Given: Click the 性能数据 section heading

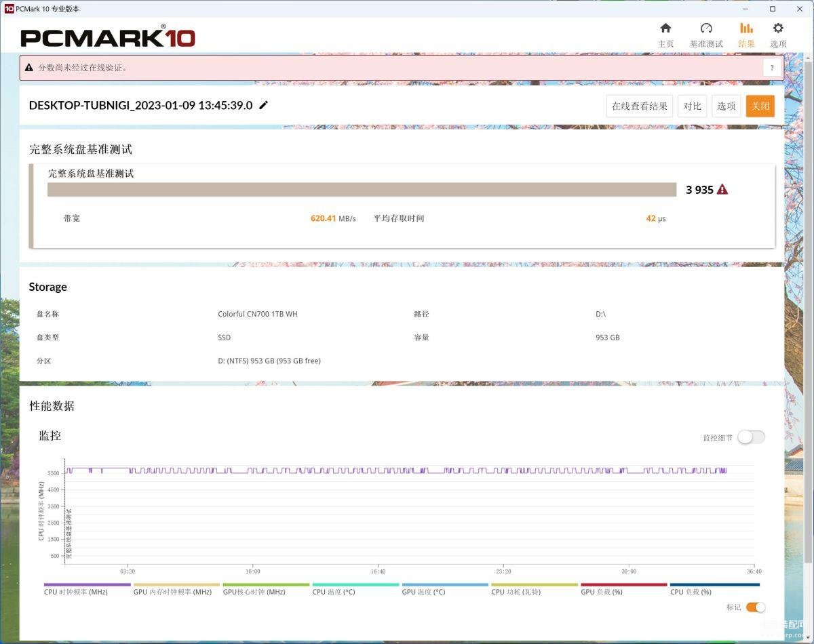Looking at the screenshot, I should [52, 406].
